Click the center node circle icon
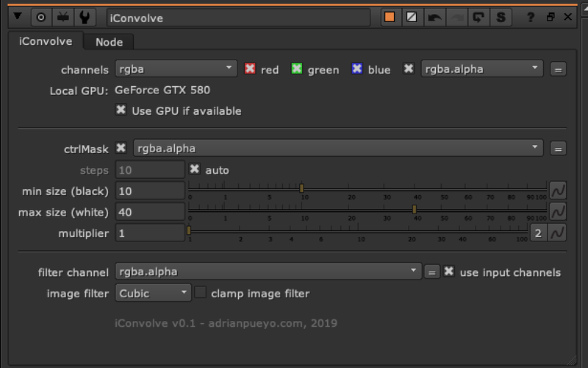The width and height of the screenshot is (588, 368). (x=41, y=17)
